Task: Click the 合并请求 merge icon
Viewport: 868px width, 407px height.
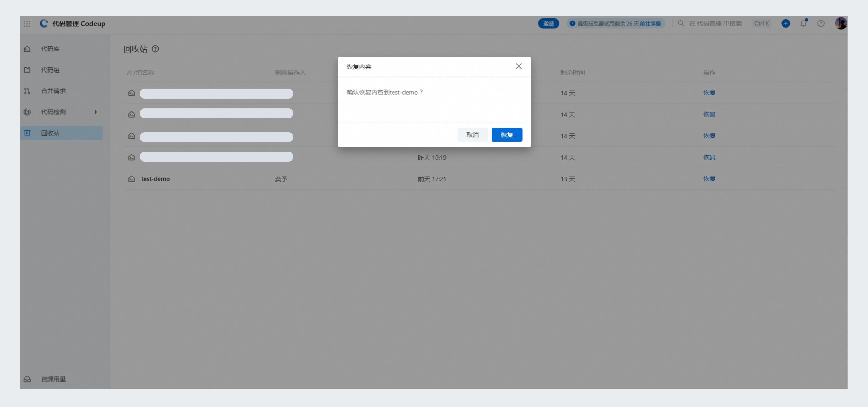Action: point(27,91)
